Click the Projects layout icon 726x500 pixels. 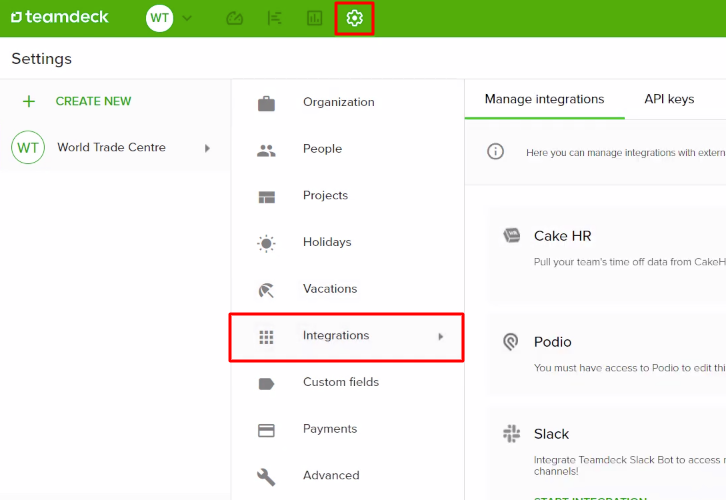[267, 197]
